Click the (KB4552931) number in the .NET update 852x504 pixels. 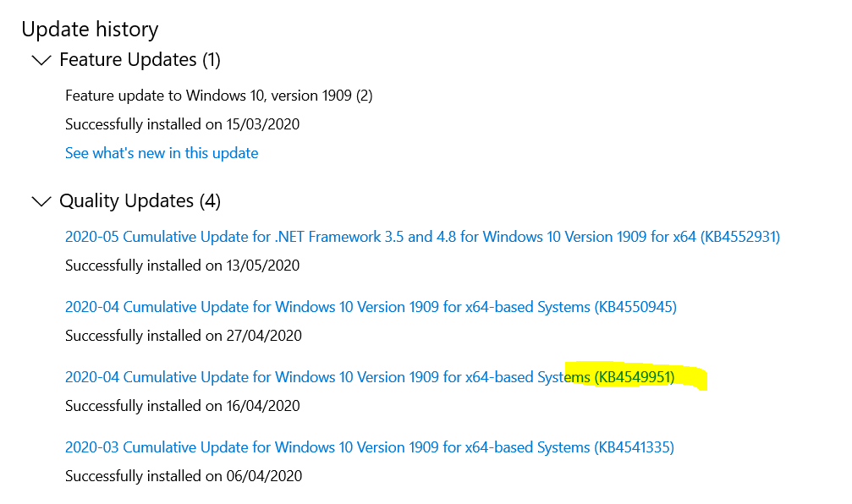(x=739, y=237)
